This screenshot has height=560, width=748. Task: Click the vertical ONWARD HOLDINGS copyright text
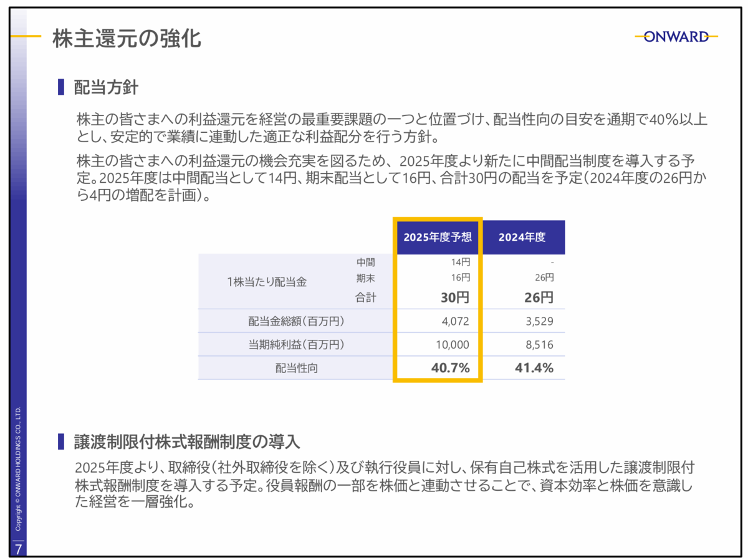coord(19,470)
